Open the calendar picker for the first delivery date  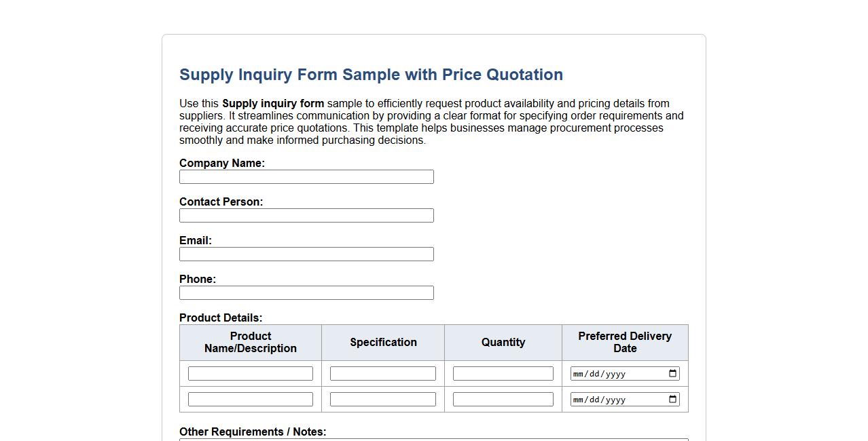click(672, 372)
